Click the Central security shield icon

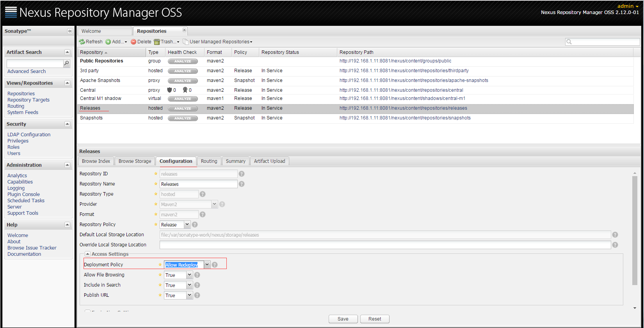tap(169, 90)
